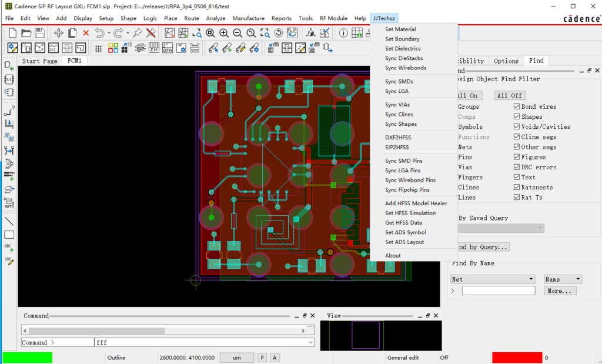Click the green status indicator swatch
The width and height of the screenshot is (602, 364).
click(x=27, y=358)
